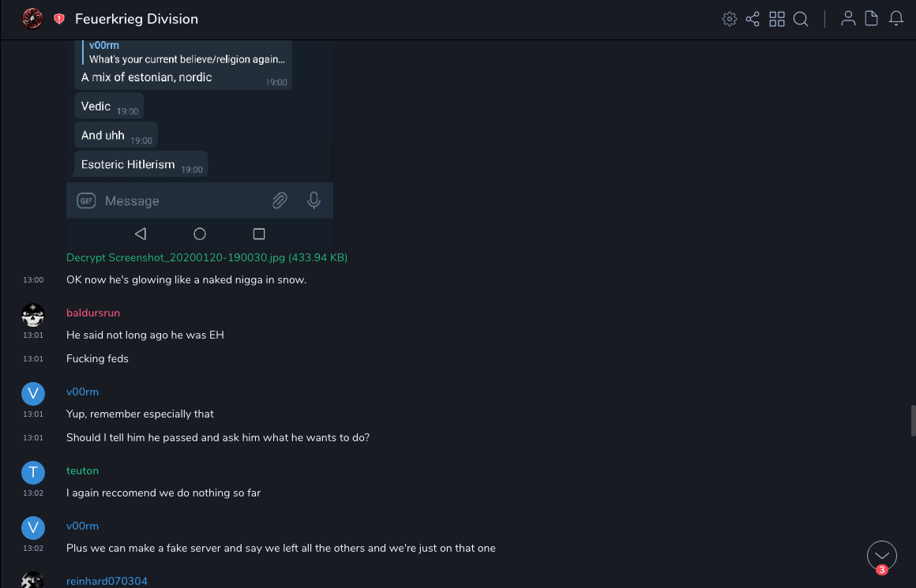Click the search magnifier icon

[801, 19]
